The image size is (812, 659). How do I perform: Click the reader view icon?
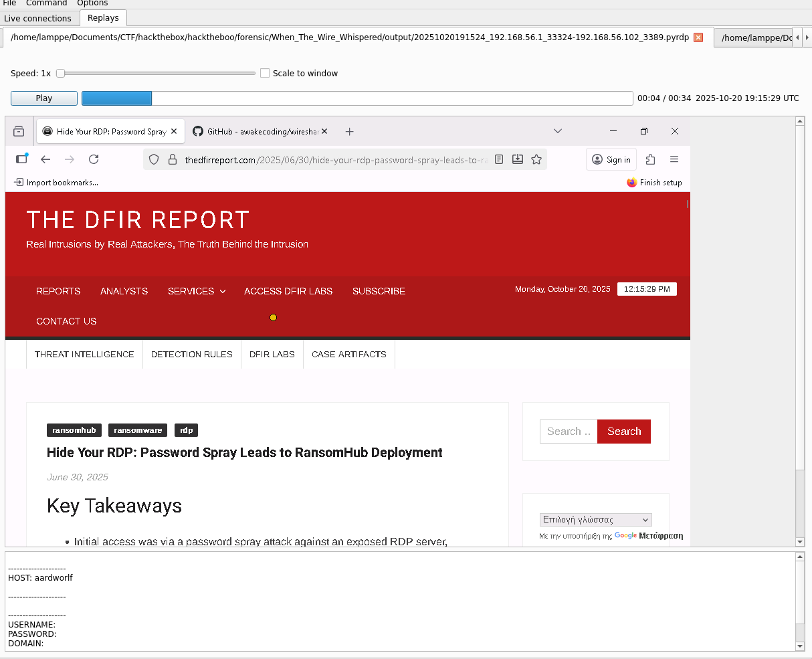pos(499,159)
